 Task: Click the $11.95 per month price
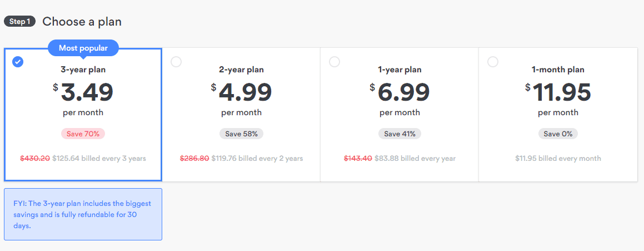click(558, 99)
